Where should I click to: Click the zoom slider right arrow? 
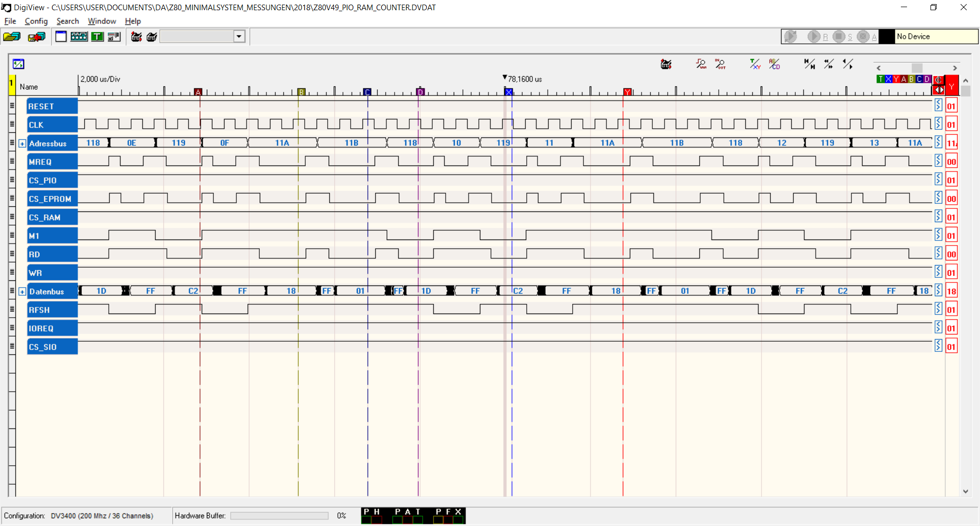coord(955,68)
